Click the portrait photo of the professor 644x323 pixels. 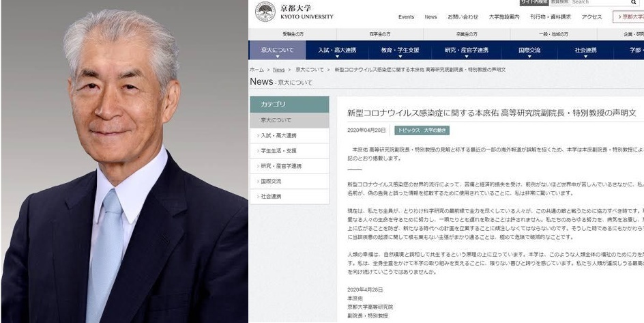tap(124, 161)
